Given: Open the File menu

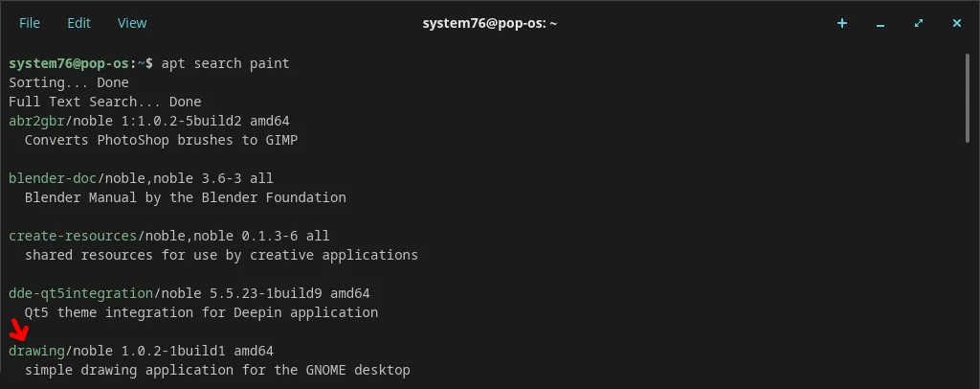Looking at the screenshot, I should (30, 23).
